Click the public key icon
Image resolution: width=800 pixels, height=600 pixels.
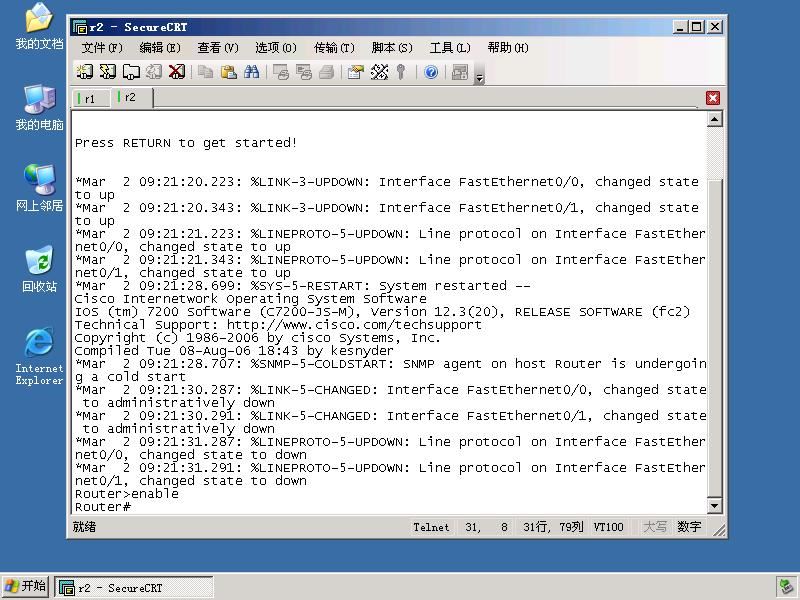(x=401, y=72)
